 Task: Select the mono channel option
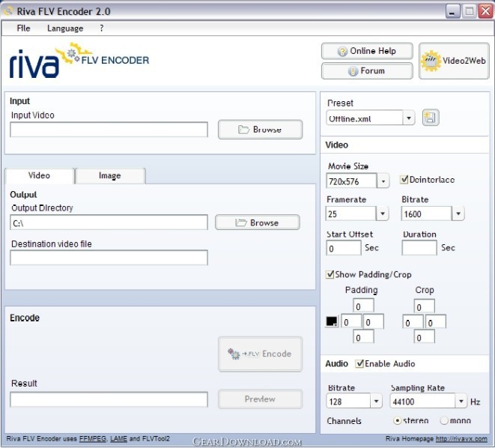coord(444,420)
